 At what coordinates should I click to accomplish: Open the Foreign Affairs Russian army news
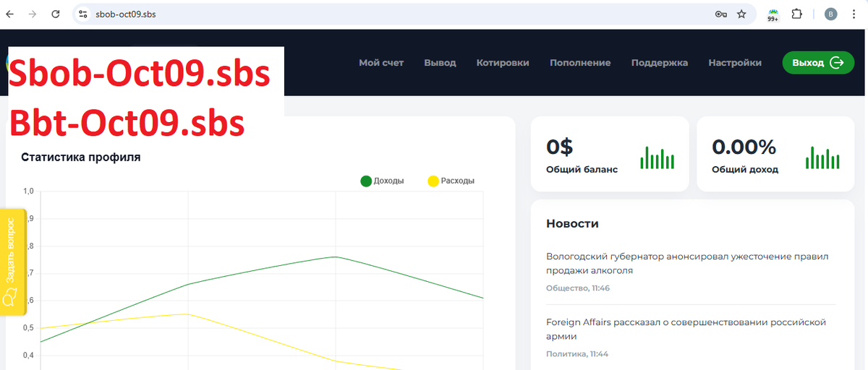[686, 329]
